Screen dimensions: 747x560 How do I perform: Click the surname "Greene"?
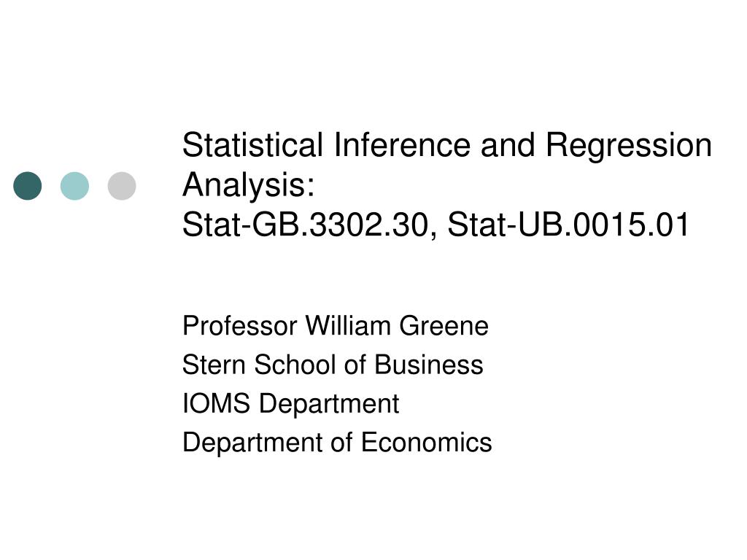pyautogui.click(x=444, y=325)
